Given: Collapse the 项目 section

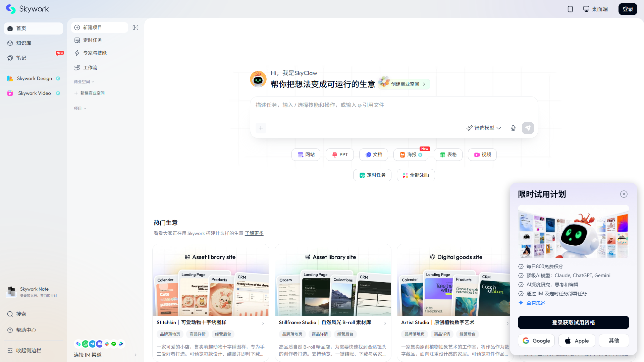Looking at the screenshot, I should click(x=80, y=109).
